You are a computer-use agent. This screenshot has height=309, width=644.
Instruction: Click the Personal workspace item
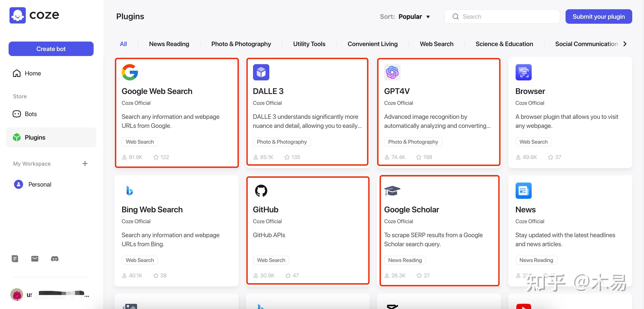(39, 184)
